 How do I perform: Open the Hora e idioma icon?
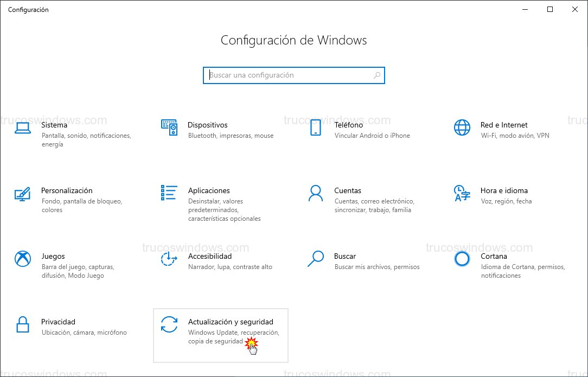tap(462, 194)
